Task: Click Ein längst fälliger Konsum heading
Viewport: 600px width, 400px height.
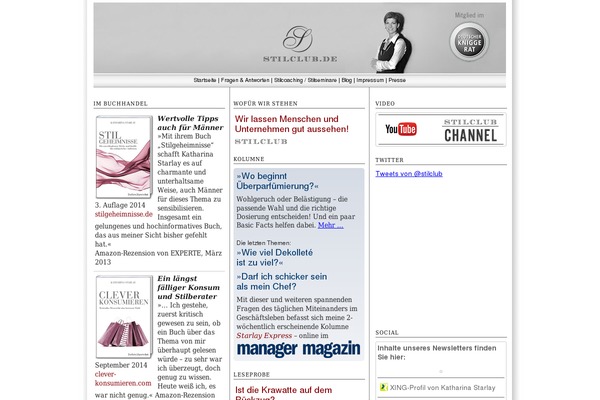Action: (188, 287)
